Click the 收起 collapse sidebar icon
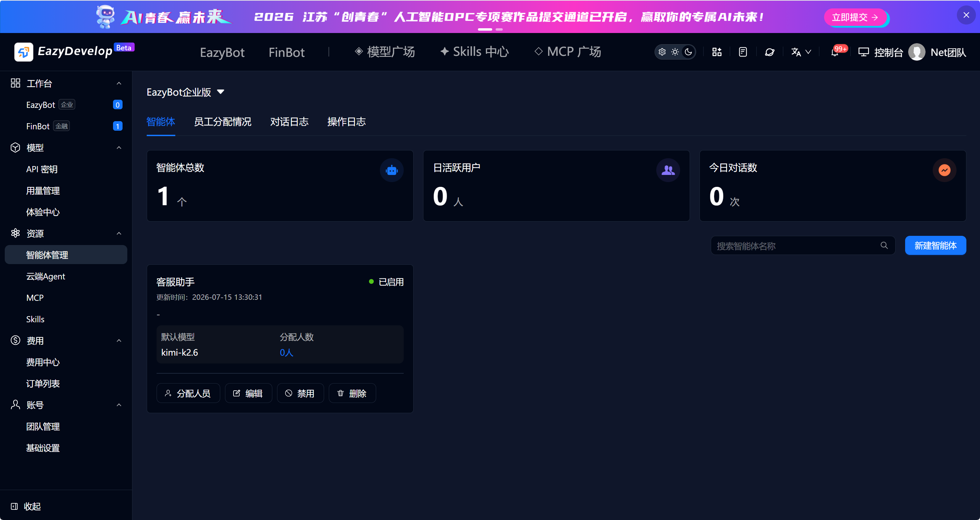Image resolution: width=980 pixels, height=520 pixels. click(14, 506)
